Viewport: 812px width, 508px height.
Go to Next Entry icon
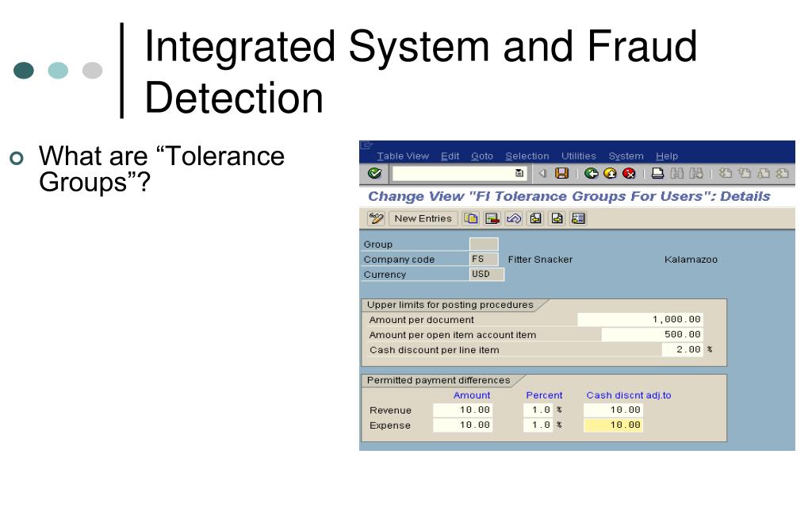(557, 219)
